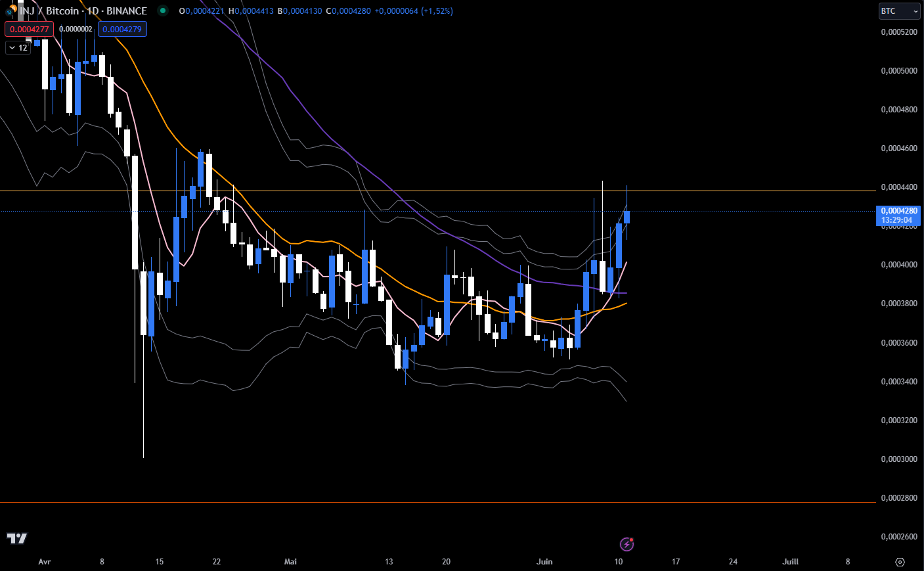Open the chart settings hexagon in bottom right corner

coord(899,562)
